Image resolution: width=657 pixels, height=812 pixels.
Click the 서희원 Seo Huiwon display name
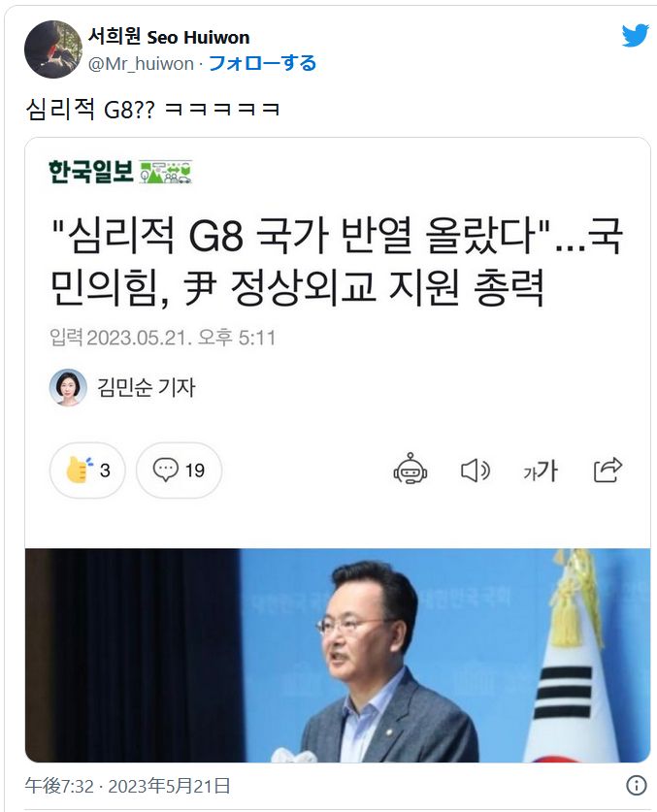pyautogui.click(x=169, y=37)
